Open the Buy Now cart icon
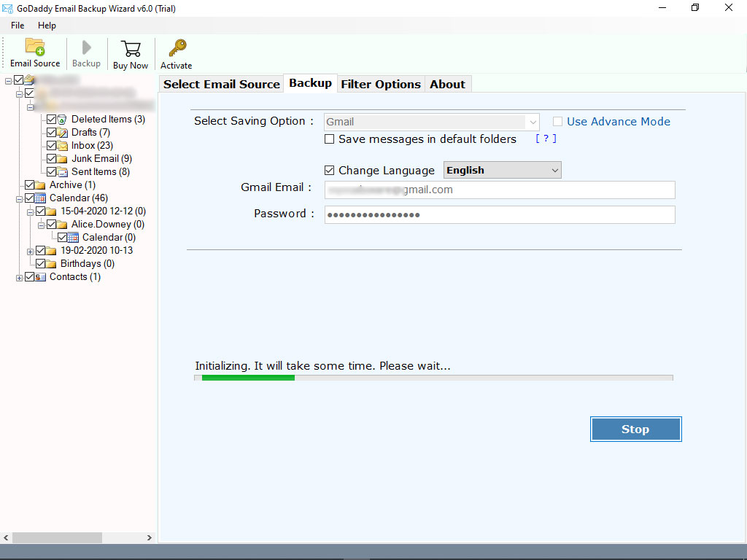Screen dimensions: 747x560 [131, 49]
